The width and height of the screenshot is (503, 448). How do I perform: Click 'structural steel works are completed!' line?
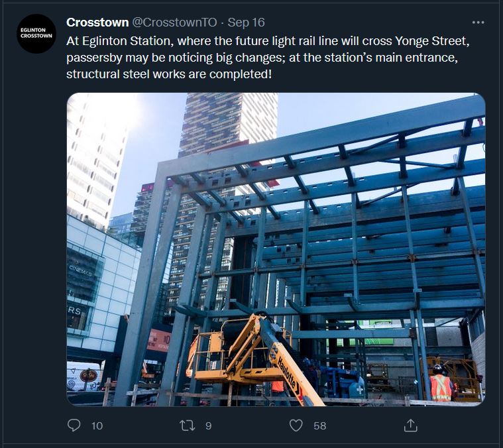tap(169, 74)
